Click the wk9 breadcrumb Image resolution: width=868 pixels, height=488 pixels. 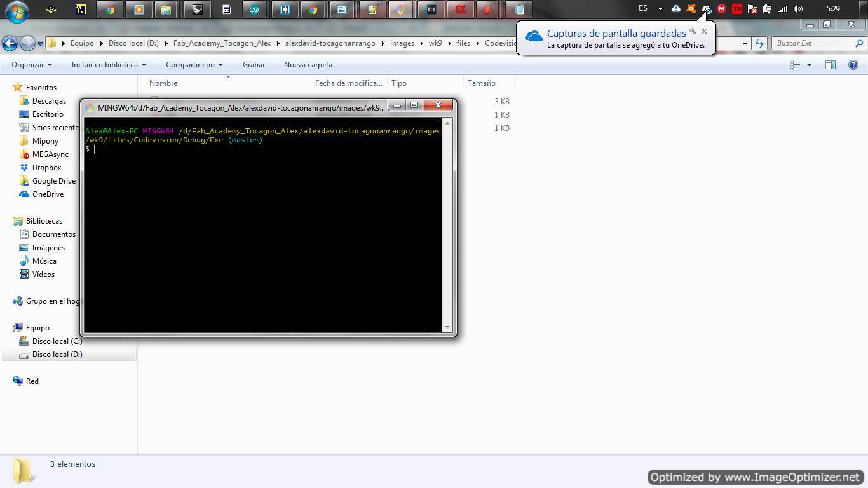[x=435, y=43]
